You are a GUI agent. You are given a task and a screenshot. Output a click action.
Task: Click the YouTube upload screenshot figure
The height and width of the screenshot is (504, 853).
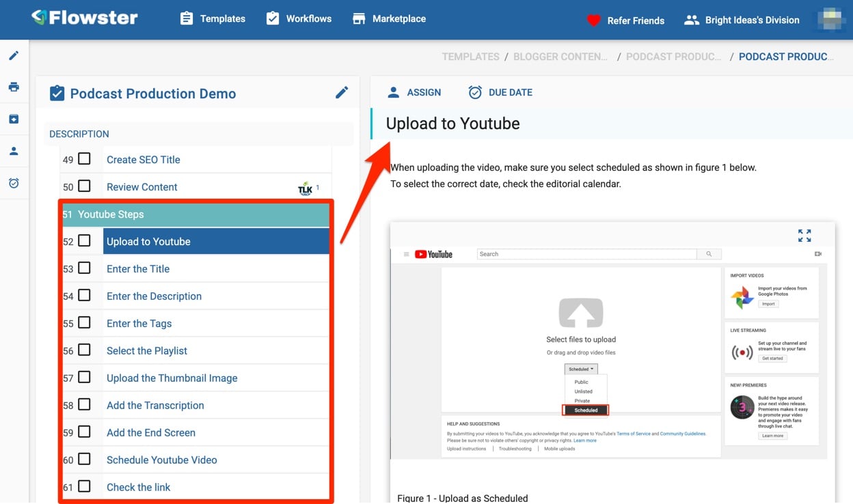coord(608,352)
